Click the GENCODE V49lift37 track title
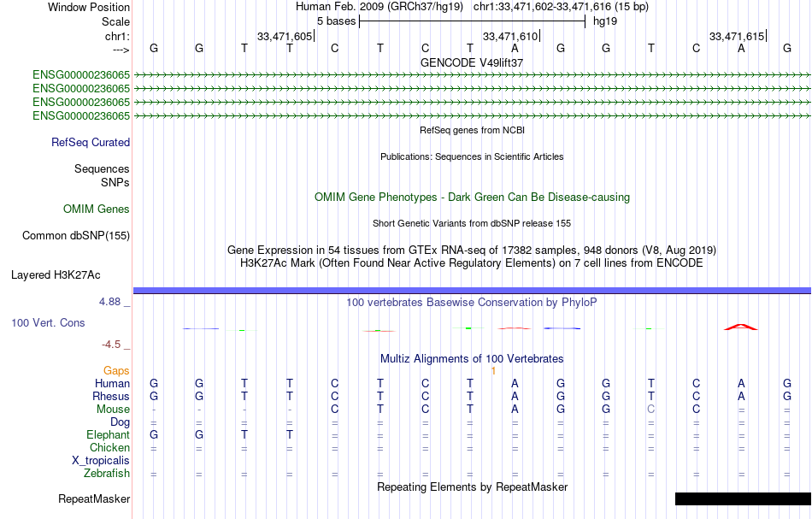812x519 pixels. (x=472, y=62)
